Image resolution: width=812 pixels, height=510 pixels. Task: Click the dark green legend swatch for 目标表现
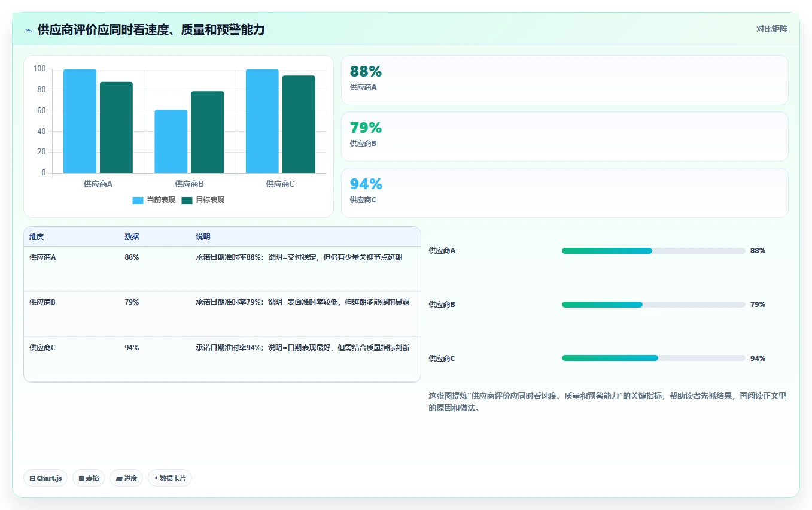click(187, 200)
